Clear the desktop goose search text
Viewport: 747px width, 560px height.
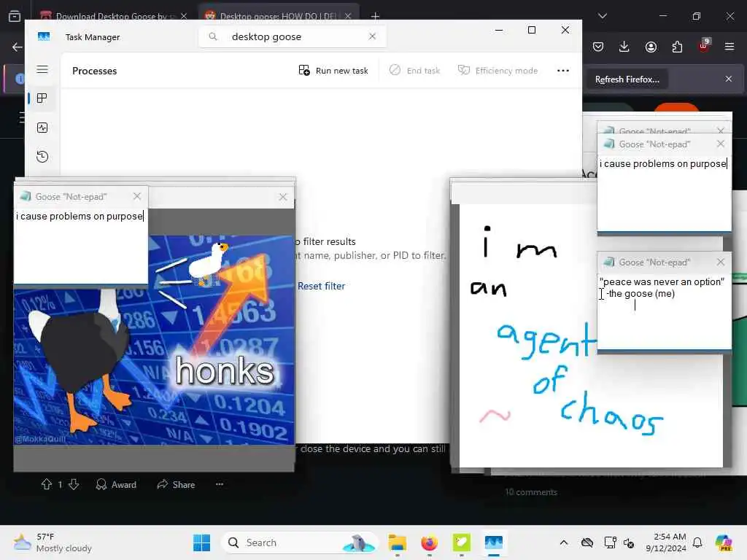(373, 36)
